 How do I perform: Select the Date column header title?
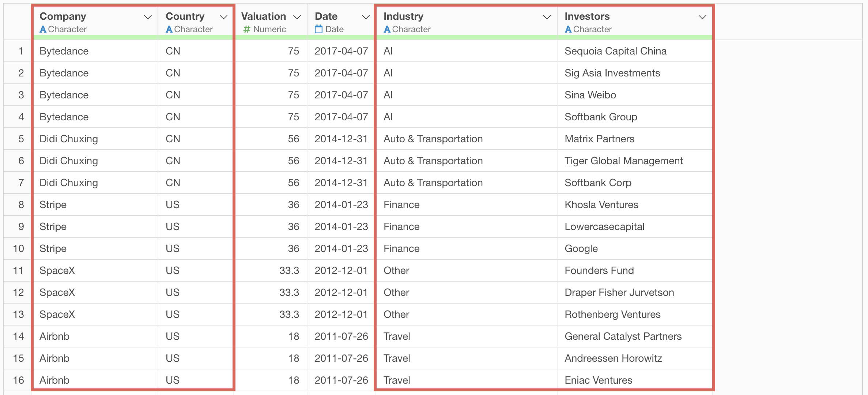326,16
